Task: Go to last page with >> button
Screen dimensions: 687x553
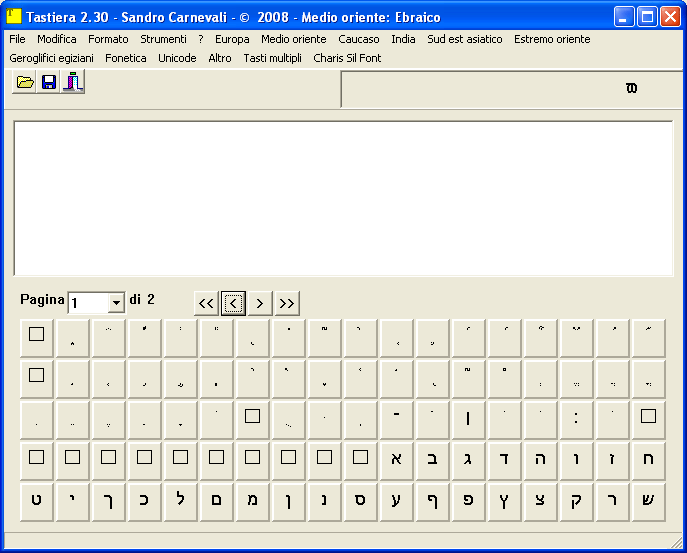Action: coord(287,303)
